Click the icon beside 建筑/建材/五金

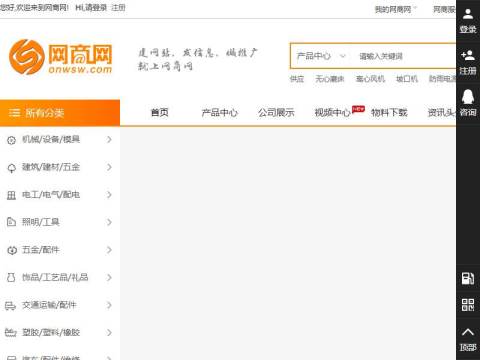click(x=11, y=168)
